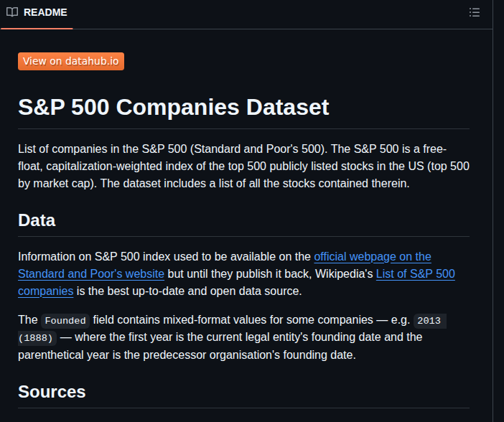Open the List of S&P 500 companies link
The height and width of the screenshot is (422, 504).
(x=415, y=274)
